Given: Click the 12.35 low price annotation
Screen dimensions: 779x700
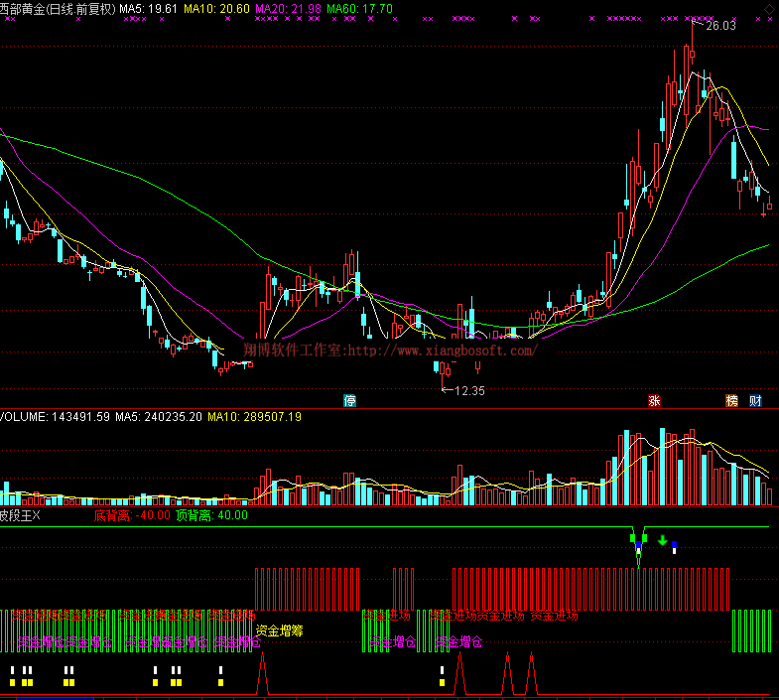Looking at the screenshot, I should coord(469,391).
